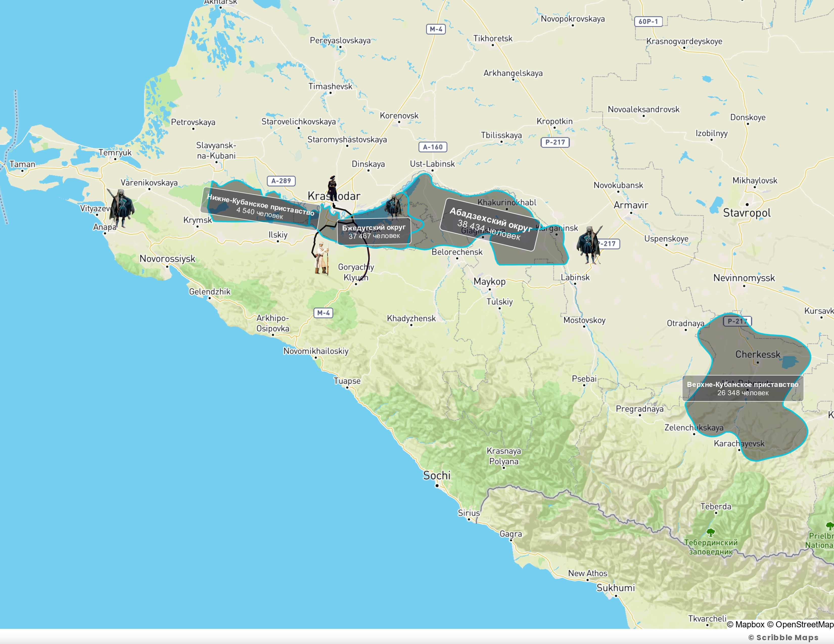The image size is (834, 644).
Task: Click the Novorossiysk city label
Action: click(167, 259)
